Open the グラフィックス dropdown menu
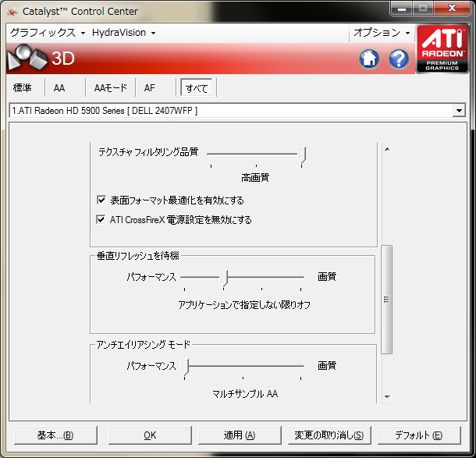The image size is (476, 458). coord(48,33)
